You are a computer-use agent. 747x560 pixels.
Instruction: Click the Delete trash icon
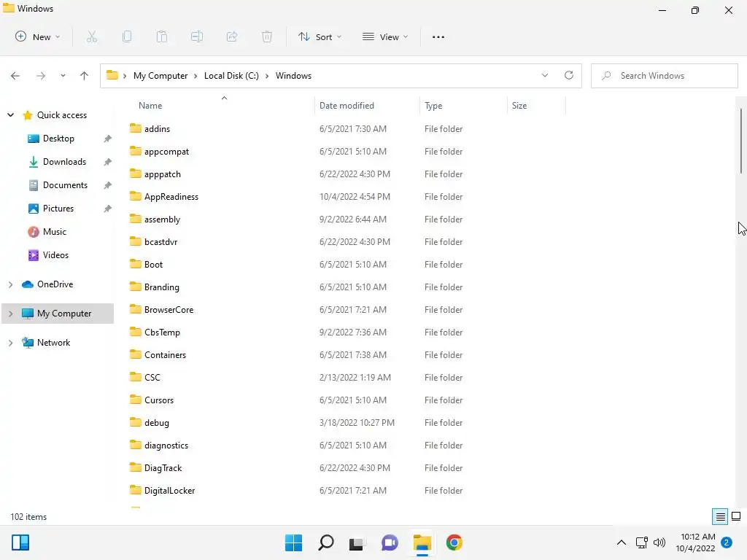tap(267, 36)
